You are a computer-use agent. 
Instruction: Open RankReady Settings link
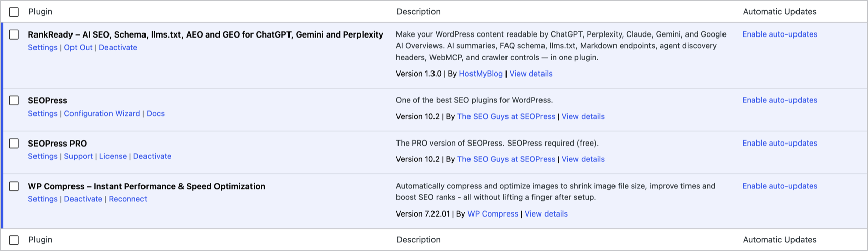pos(43,47)
